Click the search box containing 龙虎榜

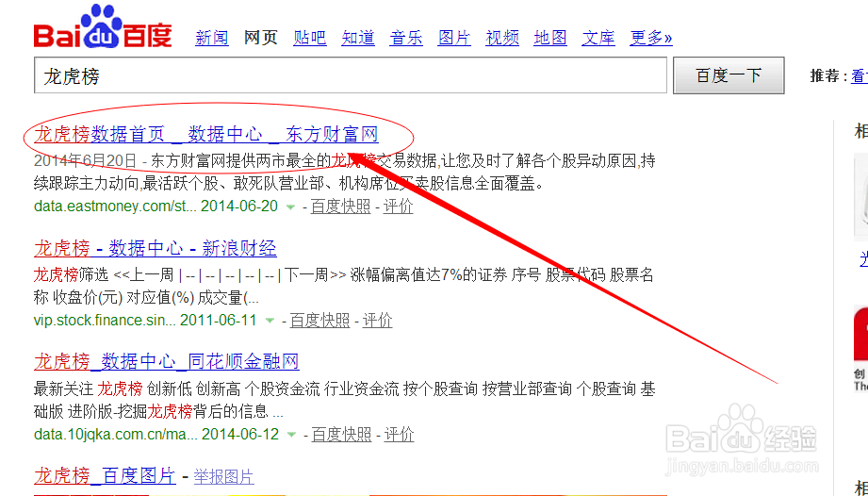[x=351, y=75]
